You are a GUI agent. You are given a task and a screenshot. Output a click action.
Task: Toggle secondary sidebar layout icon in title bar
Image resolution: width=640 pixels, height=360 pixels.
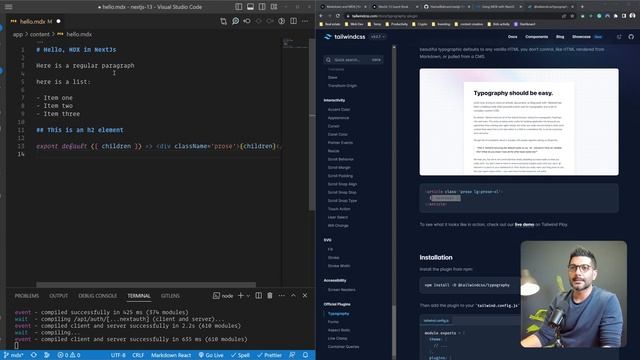click(x=262, y=7)
